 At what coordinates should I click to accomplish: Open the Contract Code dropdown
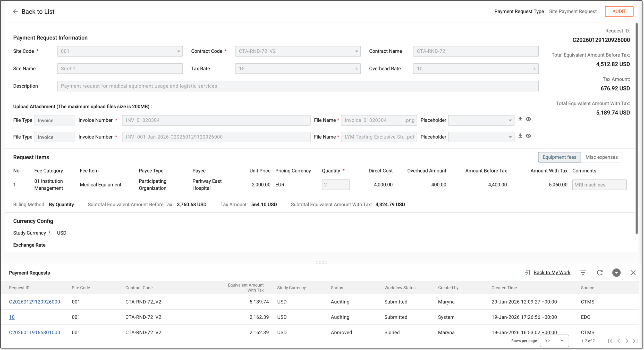298,51
